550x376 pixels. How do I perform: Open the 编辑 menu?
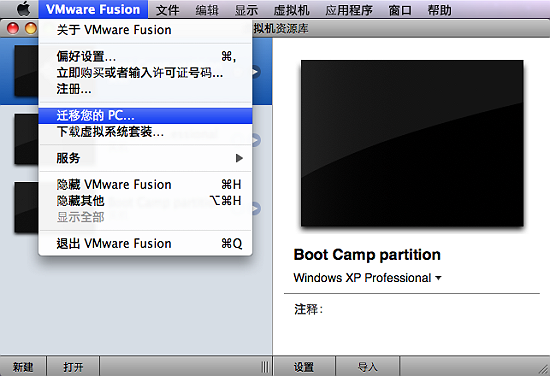click(x=207, y=10)
